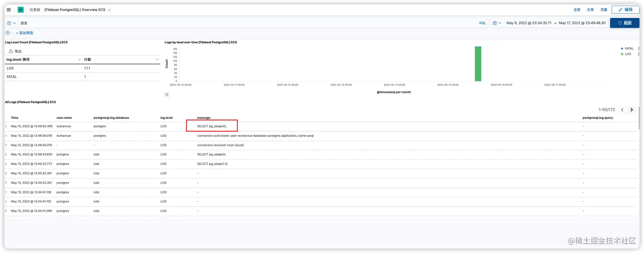The width and height of the screenshot is (644, 253).
Task: Expand the 12:48:56.078 log row
Action: [x=6, y=136]
